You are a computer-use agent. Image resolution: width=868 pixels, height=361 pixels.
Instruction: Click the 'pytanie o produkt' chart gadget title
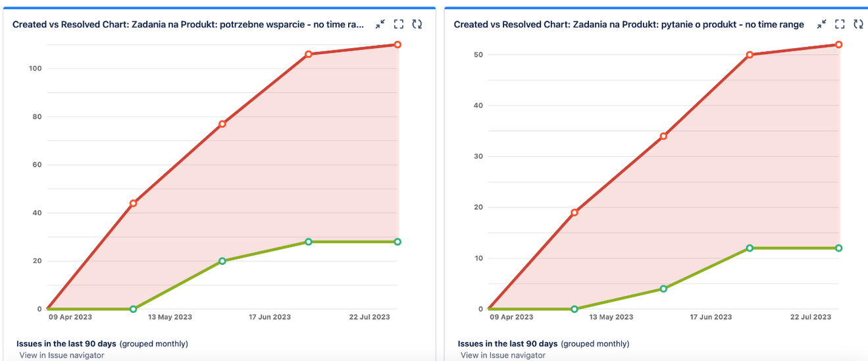[628, 24]
